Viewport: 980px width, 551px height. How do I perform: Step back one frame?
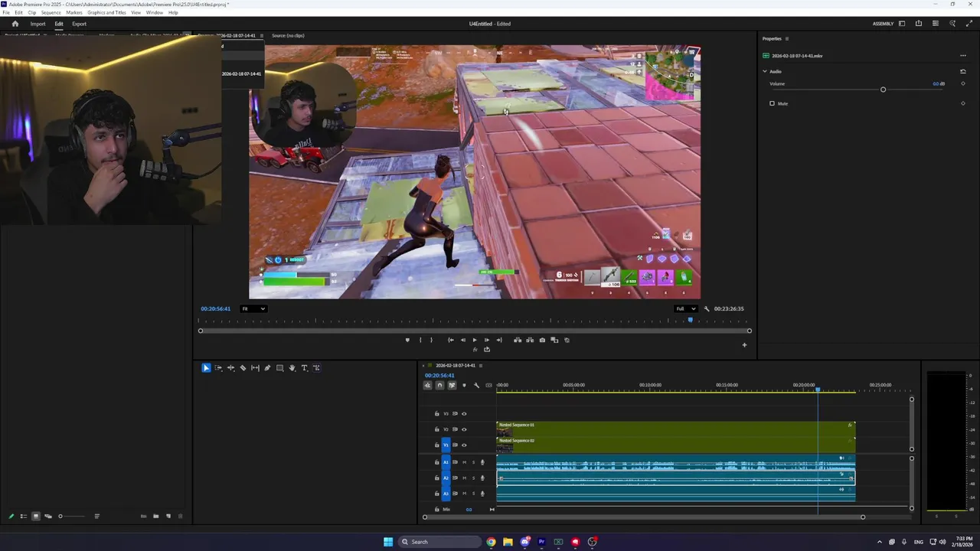pyautogui.click(x=462, y=340)
